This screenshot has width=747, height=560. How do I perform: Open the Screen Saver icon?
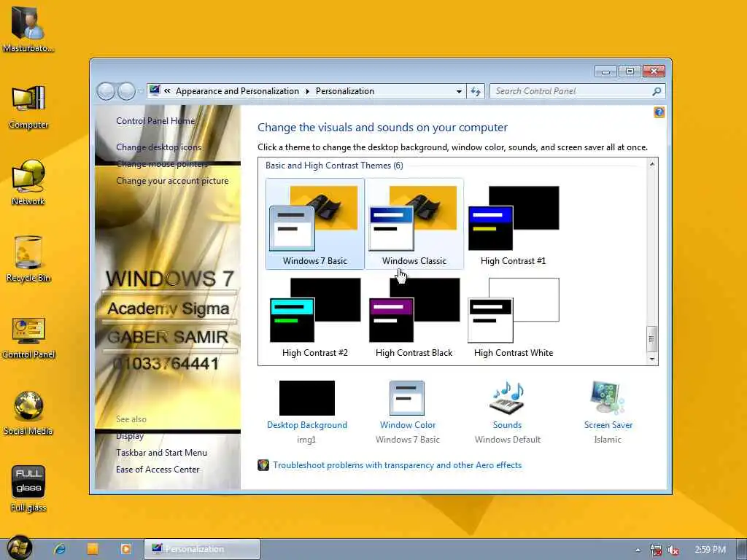[x=608, y=398]
